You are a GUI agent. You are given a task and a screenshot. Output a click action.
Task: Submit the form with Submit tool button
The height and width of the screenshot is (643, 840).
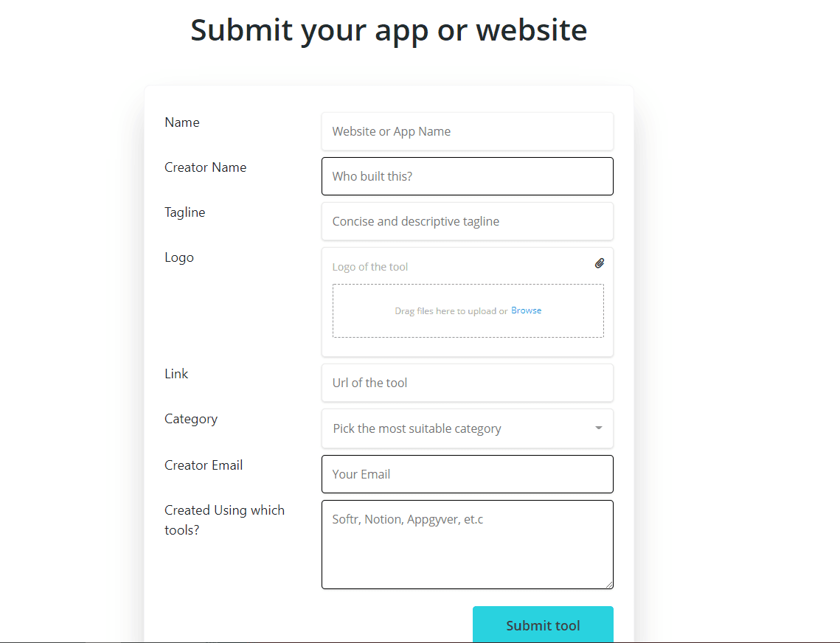(x=543, y=625)
